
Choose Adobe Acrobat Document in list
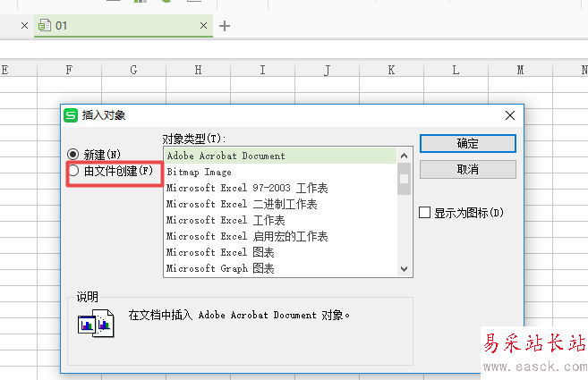(x=280, y=156)
